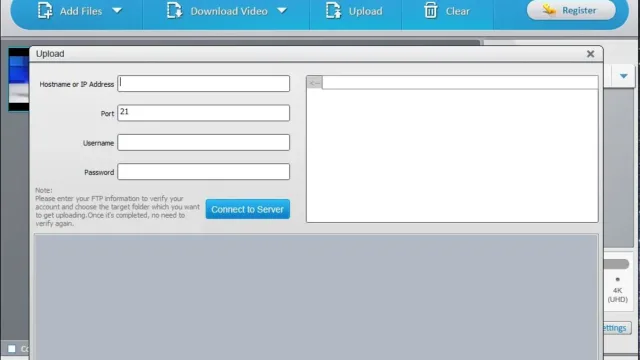The height and width of the screenshot is (360, 640).
Task: Open the Download Video dropdown arrow
Action: (x=282, y=11)
